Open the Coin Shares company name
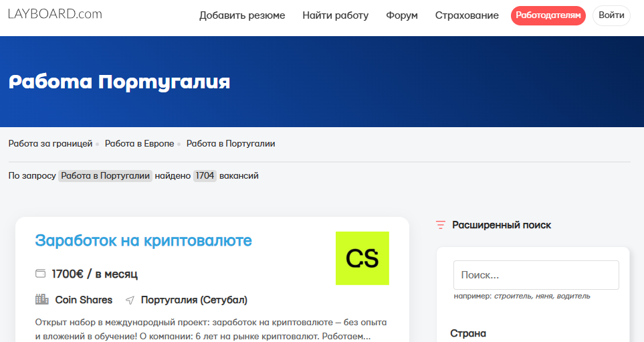This screenshot has width=644, height=342. tap(84, 300)
